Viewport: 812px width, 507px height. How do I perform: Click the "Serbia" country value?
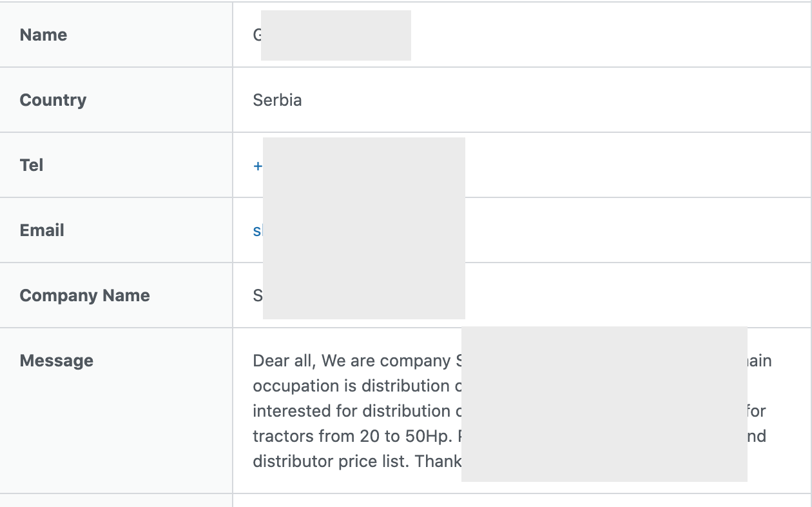(277, 100)
